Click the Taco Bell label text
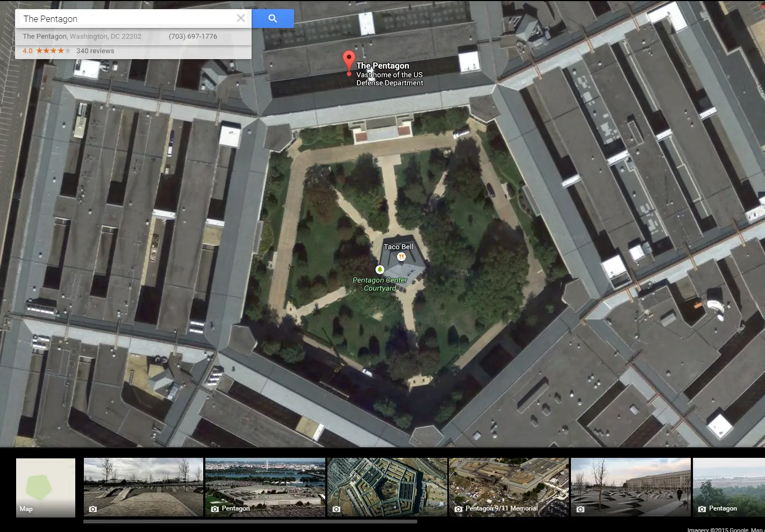Viewport: 765px width, 532px height. [398, 247]
